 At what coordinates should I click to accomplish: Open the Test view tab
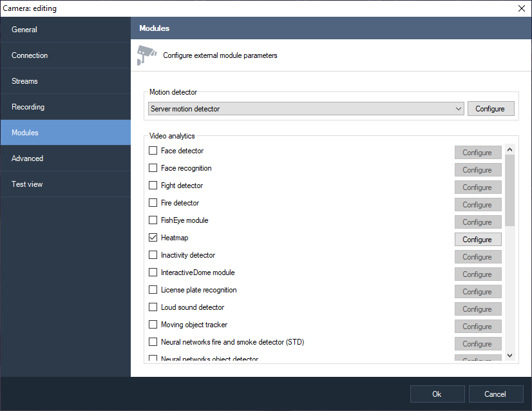point(27,184)
